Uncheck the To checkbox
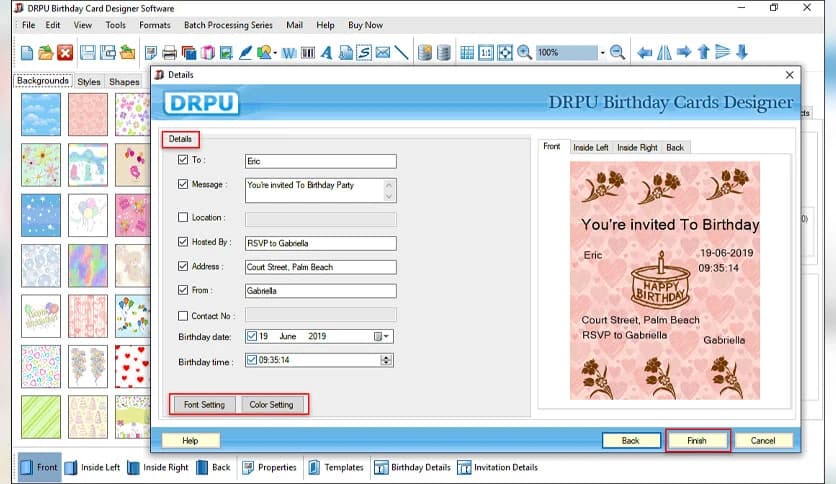Image resolution: width=836 pixels, height=484 pixels. pyautogui.click(x=183, y=159)
